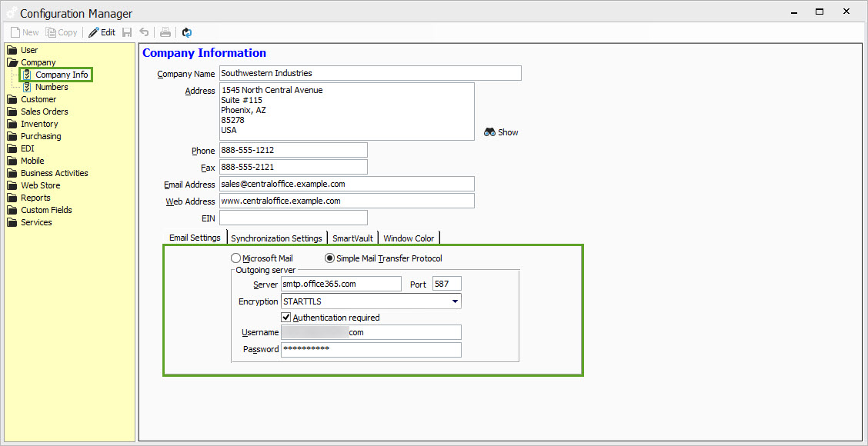868x446 pixels.
Task: Click the Copy toolbar button
Action: click(62, 32)
